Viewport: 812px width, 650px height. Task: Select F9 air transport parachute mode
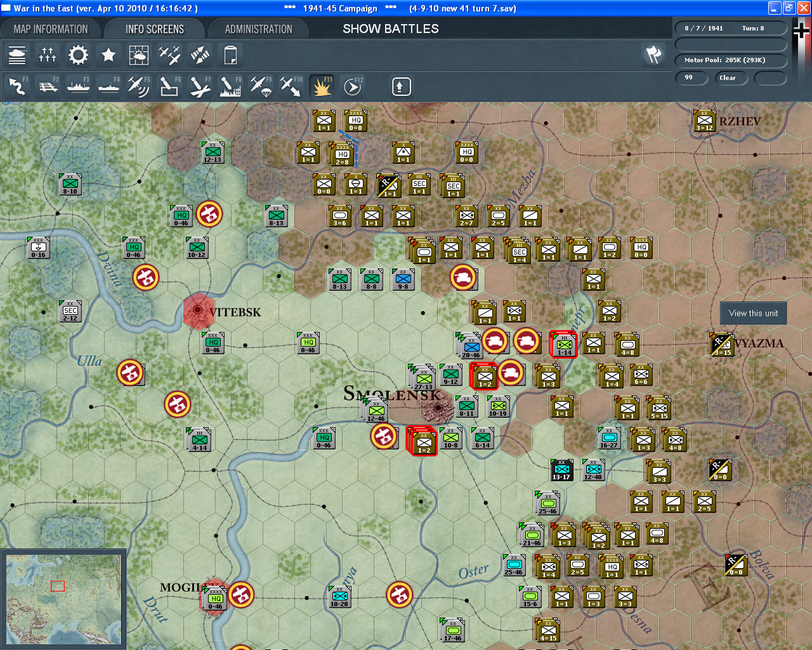pyautogui.click(x=261, y=86)
